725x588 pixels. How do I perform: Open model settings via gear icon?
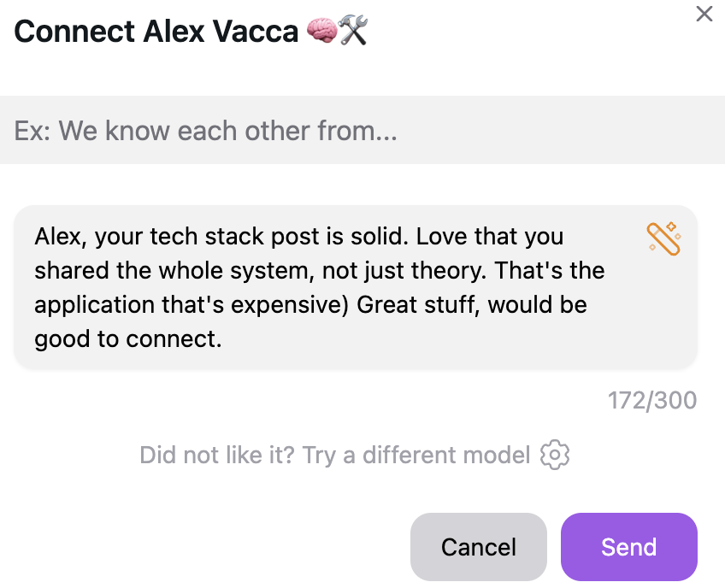point(555,455)
